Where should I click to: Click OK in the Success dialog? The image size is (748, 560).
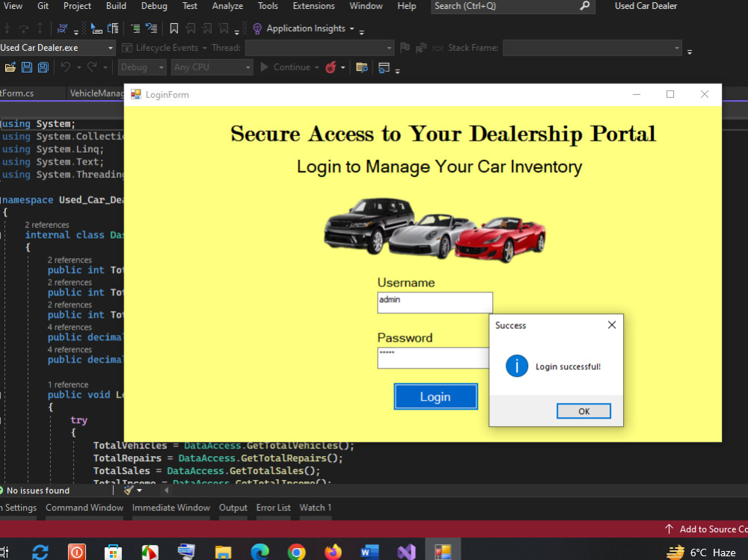[583, 411]
